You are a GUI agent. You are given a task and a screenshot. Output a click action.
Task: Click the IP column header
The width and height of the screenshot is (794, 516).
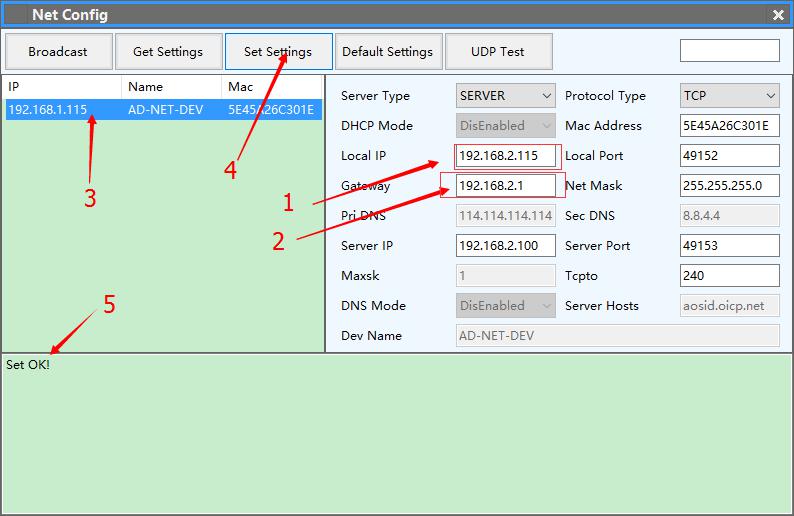coord(62,87)
